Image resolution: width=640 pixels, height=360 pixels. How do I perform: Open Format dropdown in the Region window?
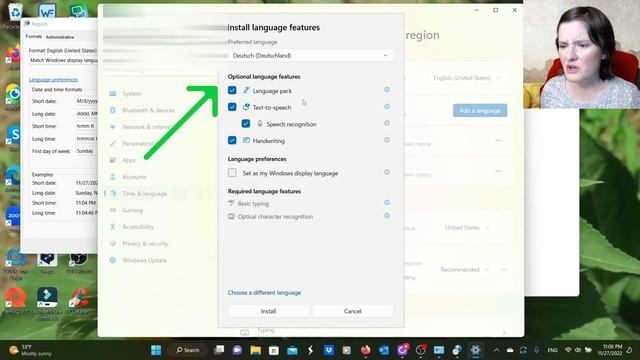point(63,60)
